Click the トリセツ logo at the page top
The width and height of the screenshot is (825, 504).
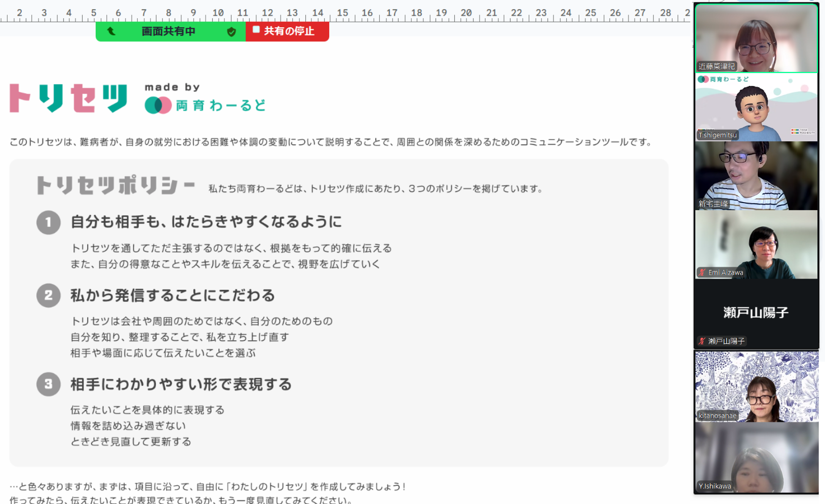pyautogui.click(x=67, y=99)
